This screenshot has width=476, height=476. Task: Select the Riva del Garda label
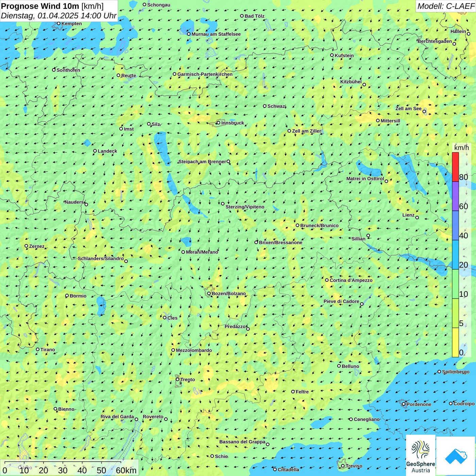(x=117, y=417)
